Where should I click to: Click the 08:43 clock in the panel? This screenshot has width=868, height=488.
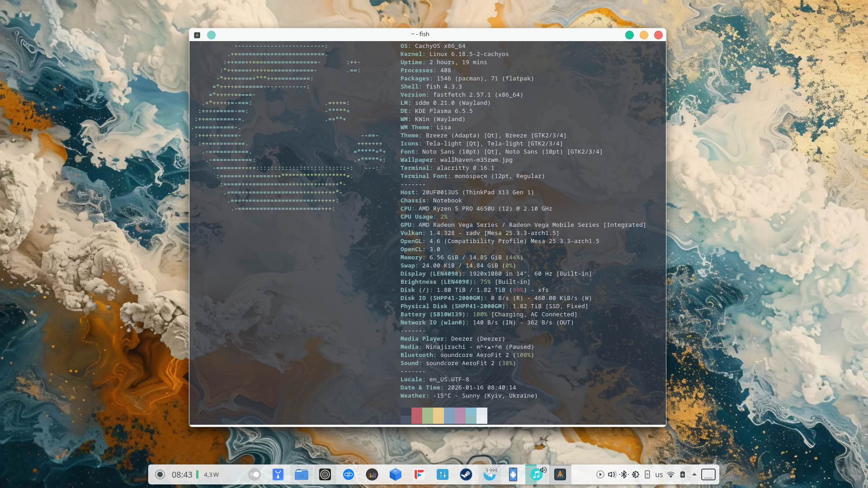click(x=182, y=474)
